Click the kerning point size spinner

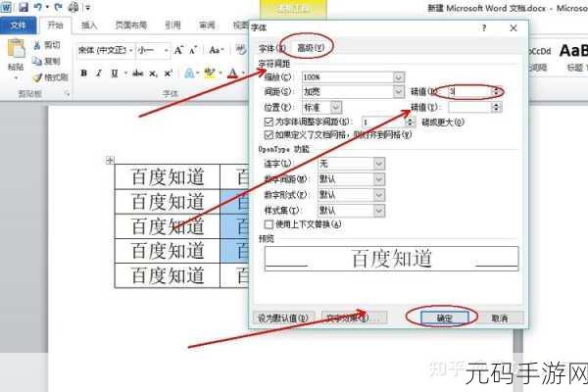coord(411,122)
